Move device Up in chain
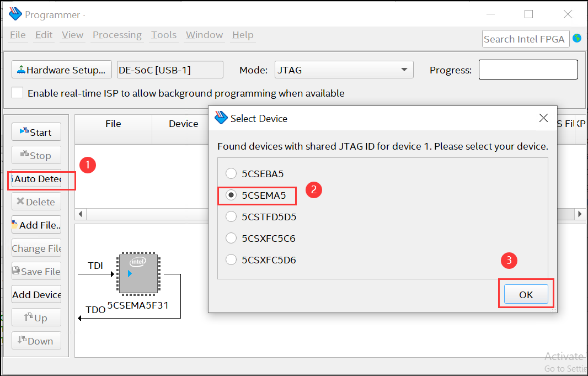The width and height of the screenshot is (588, 376). pos(36,317)
